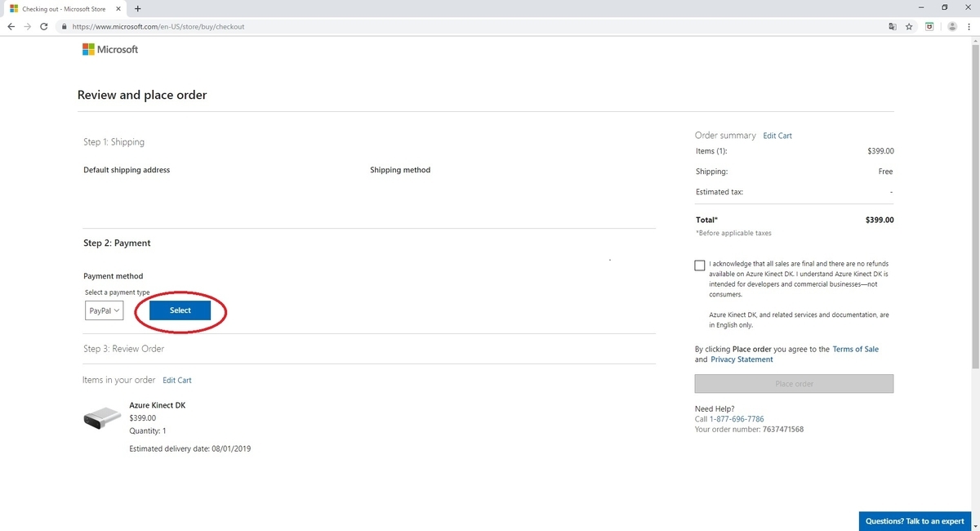
Task: Bookmark this page with the star
Action: [909, 26]
